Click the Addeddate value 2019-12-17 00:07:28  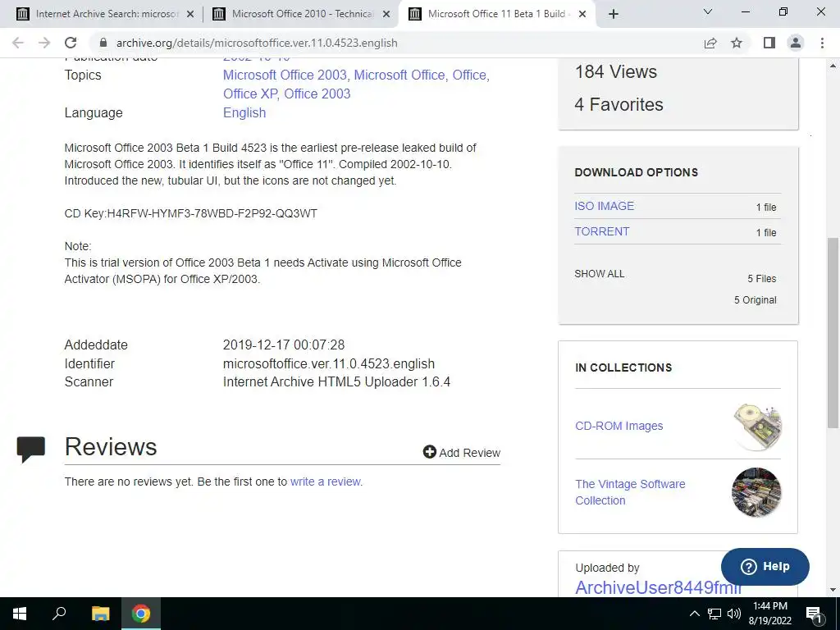coord(284,345)
